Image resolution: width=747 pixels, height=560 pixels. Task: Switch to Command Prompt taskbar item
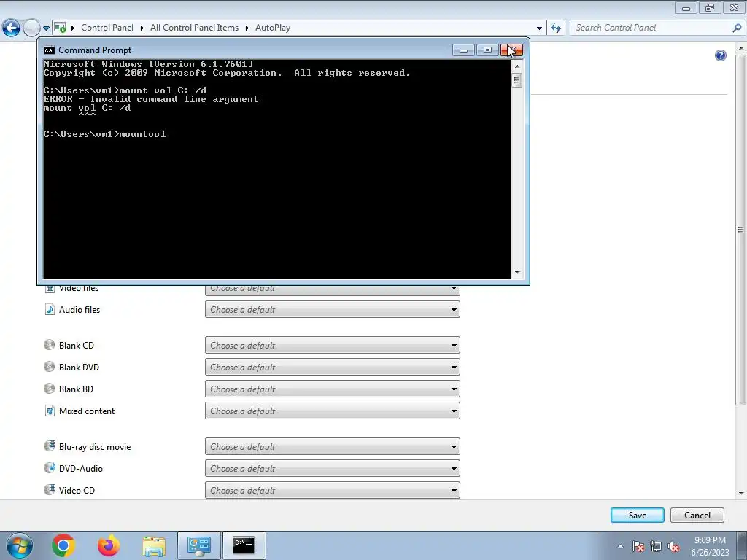pyautogui.click(x=244, y=545)
